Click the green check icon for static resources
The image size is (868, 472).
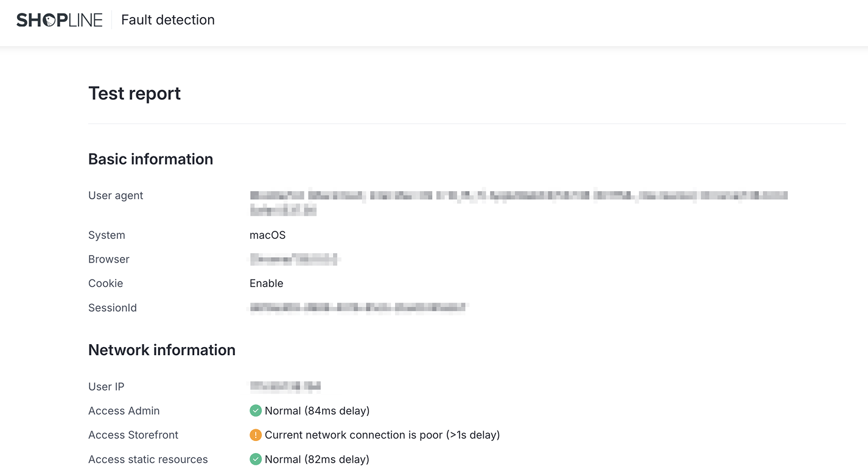click(256, 459)
